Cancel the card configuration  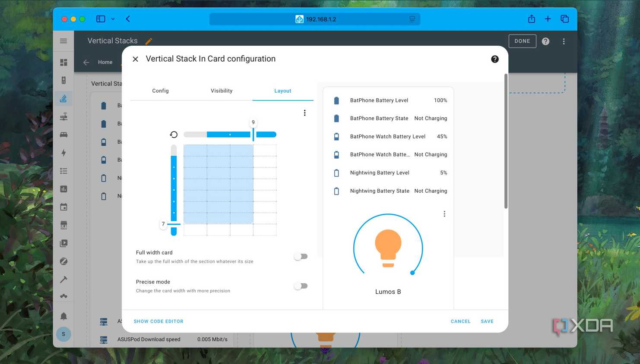[x=460, y=321]
